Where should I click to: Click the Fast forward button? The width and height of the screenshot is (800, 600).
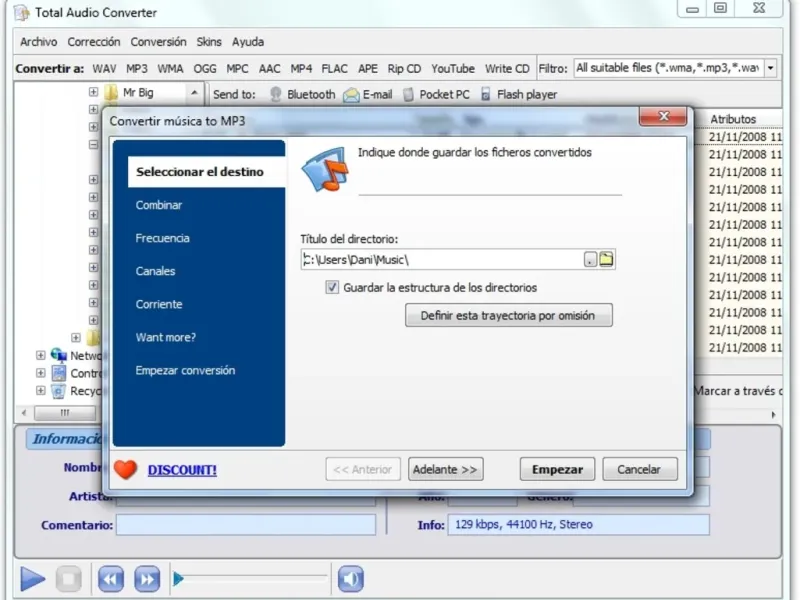(147, 579)
